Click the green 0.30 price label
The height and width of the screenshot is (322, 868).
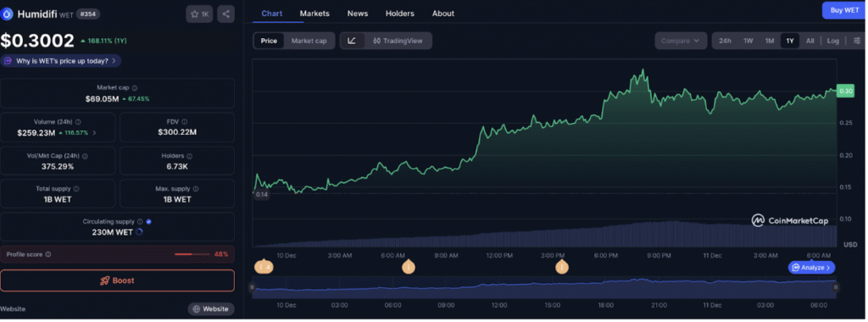(x=846, y=92)
